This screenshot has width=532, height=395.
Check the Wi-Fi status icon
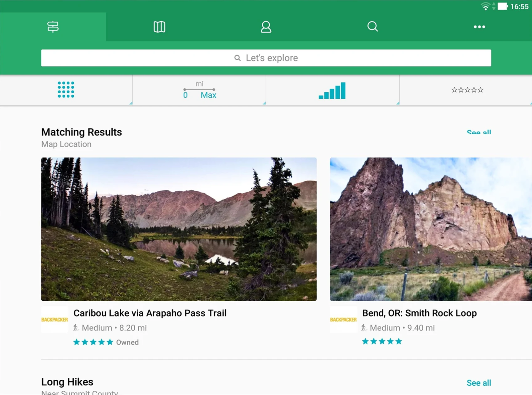coord(485,6)
